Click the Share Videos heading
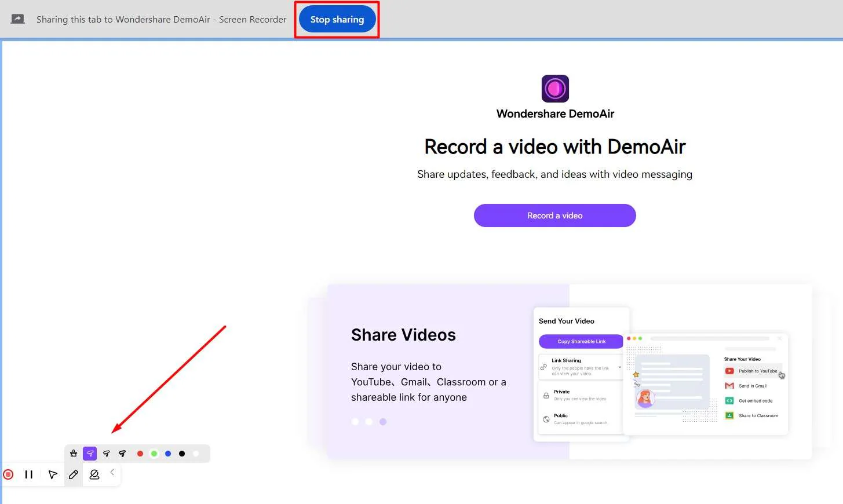This screenshot has height=504, width=843. click(x=403, y=335)
